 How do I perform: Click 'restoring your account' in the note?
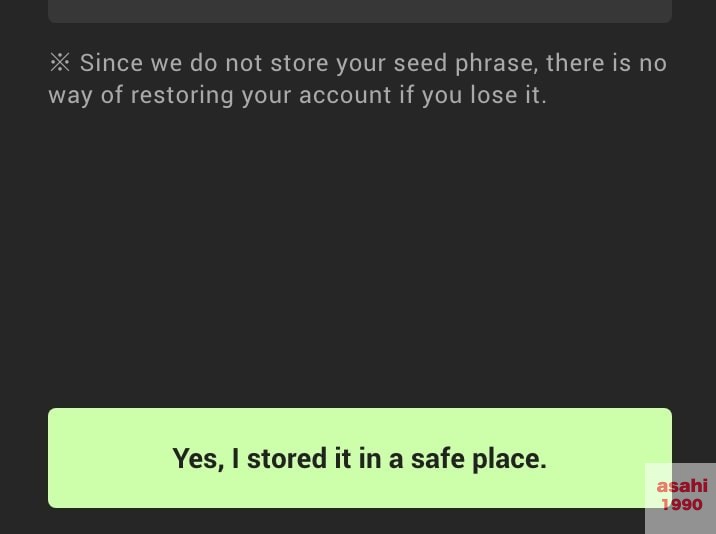(x=261, y=96)
